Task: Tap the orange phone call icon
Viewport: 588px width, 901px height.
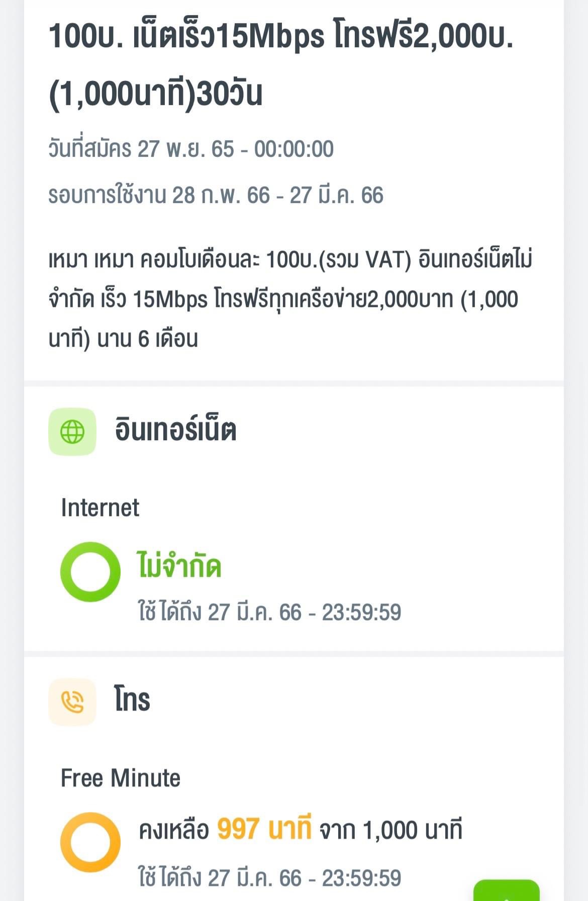Action: pyautogui.click(x=72, y=702)
